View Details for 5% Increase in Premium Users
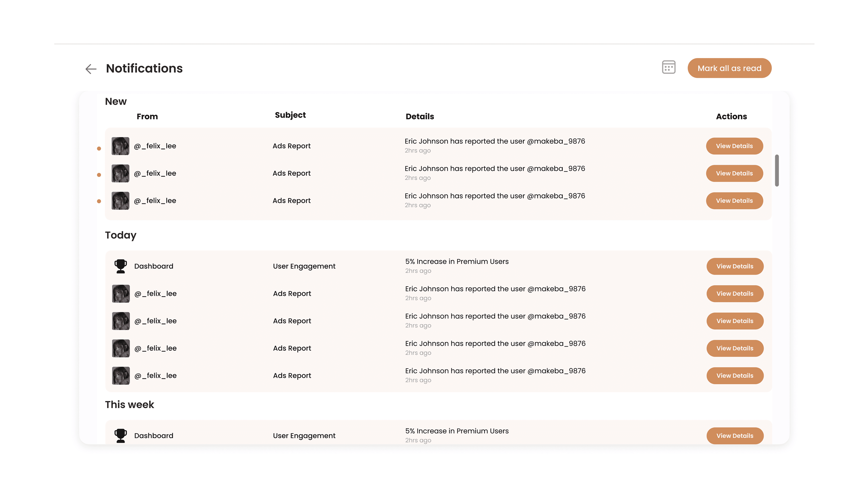The height and width of the screenshot is (488, 868). [735, 266]
